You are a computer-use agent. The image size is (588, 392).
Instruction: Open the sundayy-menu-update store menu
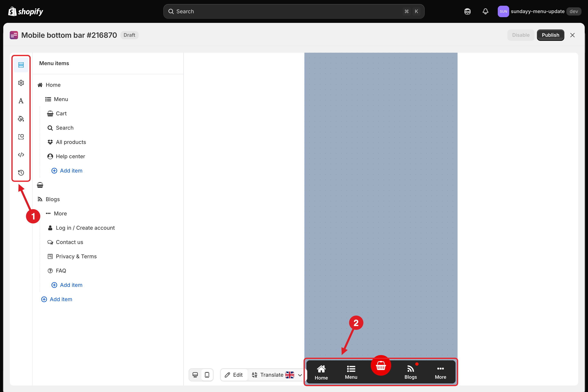point(539,11)
